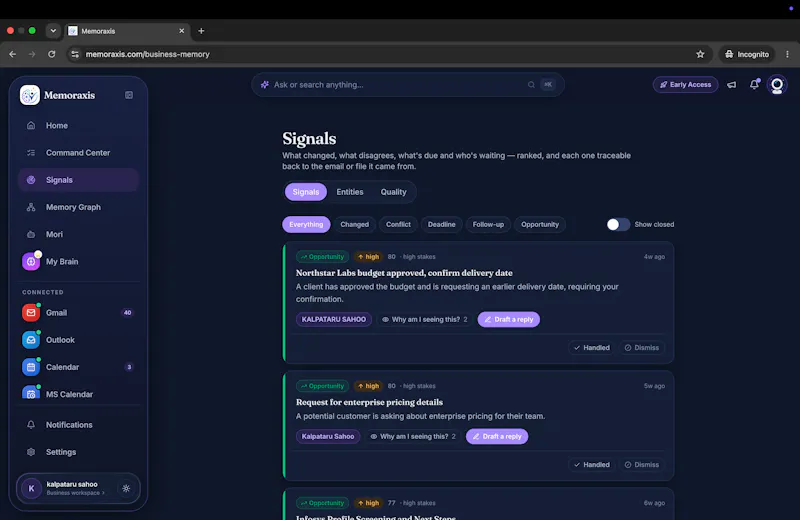800x520 pixels.
Task: Click Why am I seeing this on enterprise pricing card
Action: [413, 436]
